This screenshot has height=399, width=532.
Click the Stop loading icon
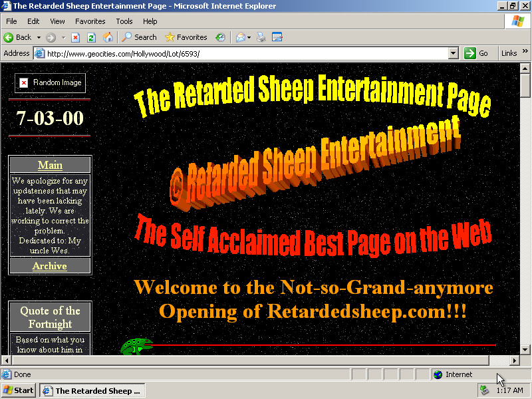pos(75,37)
